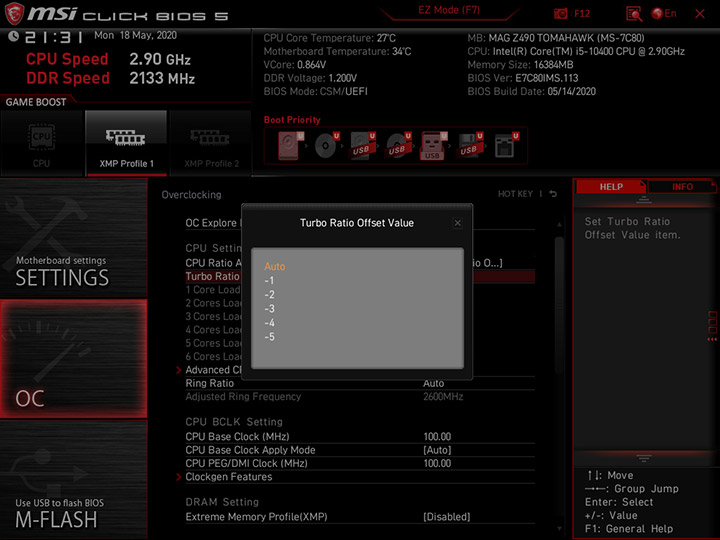Image resolution: width=720 pixels, height=540 pixels.
Task: Select the network boot device icon
Action: [x=506, y=146]
